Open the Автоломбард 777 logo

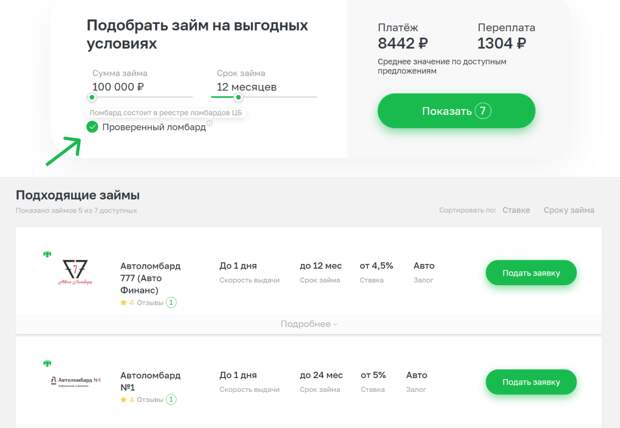[75, 272]
